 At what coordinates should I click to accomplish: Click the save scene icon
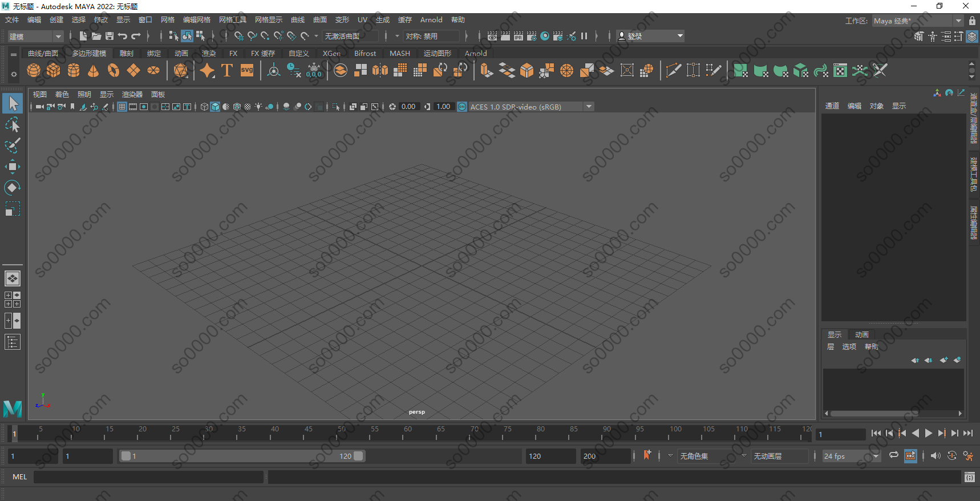110,36
